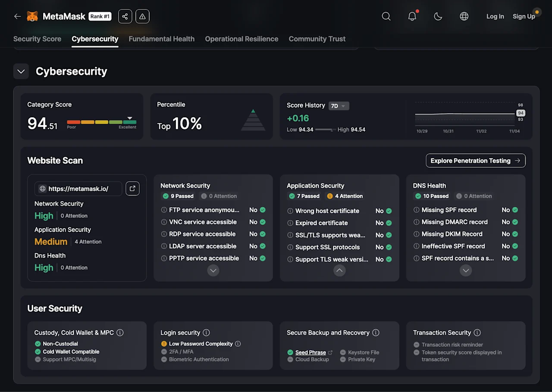
Task: Collapse the Application Security list
Action: (x=340, y=271)
